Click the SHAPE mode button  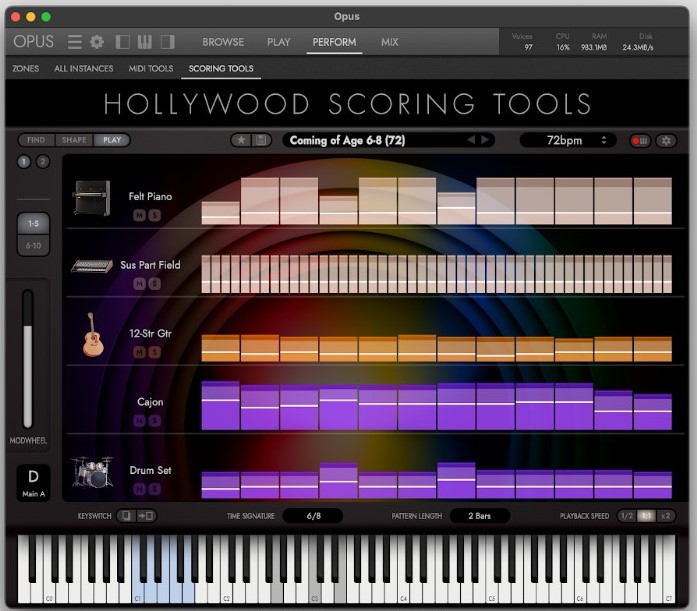point(74,140)
